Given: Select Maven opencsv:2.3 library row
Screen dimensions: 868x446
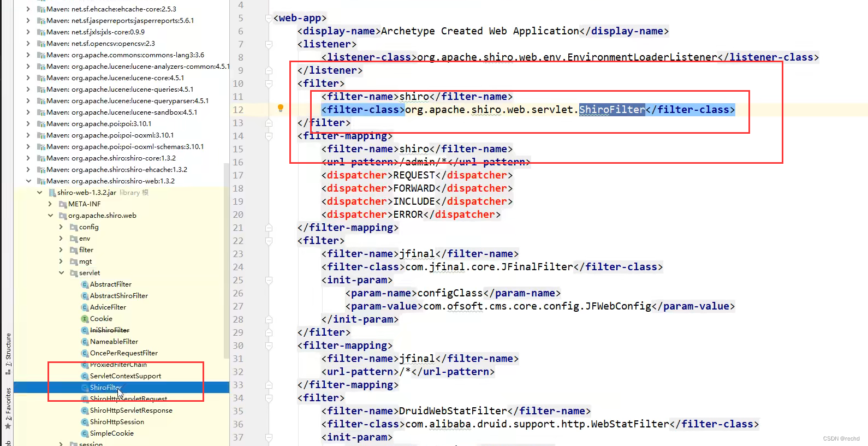Looking at the screenshot, I should (121, 44).
